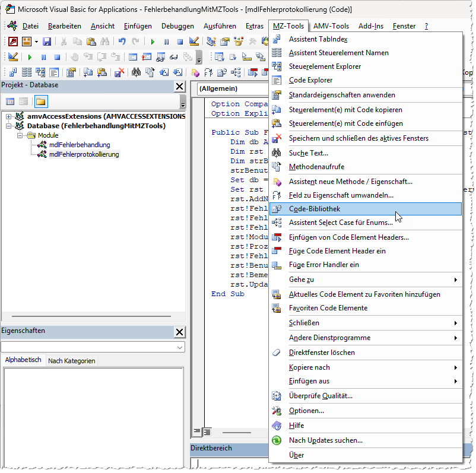The width and height of the screenshot is (476, 473).
Task: Open Find using the binoculars icon
Action: [105, 42]
